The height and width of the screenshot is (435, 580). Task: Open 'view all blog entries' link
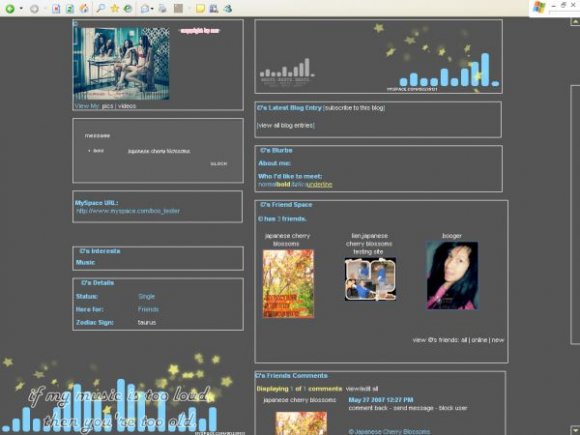click(286, 125)
